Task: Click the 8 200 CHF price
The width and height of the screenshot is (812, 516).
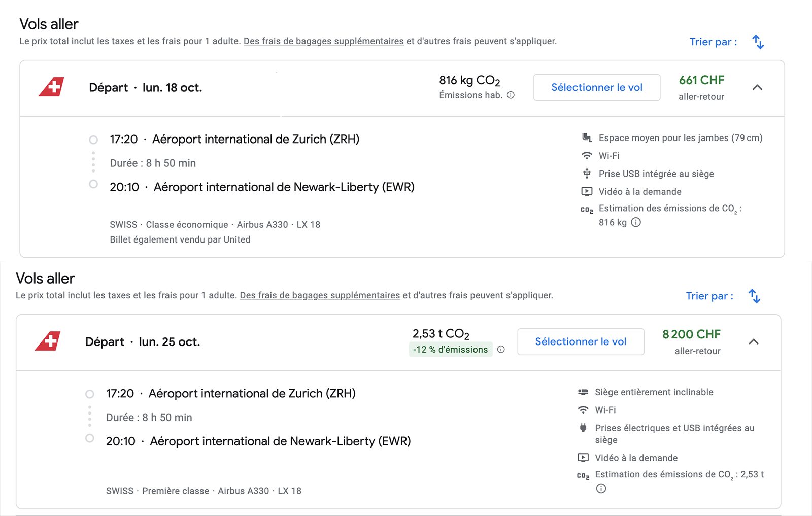Action: coord(691,334)
